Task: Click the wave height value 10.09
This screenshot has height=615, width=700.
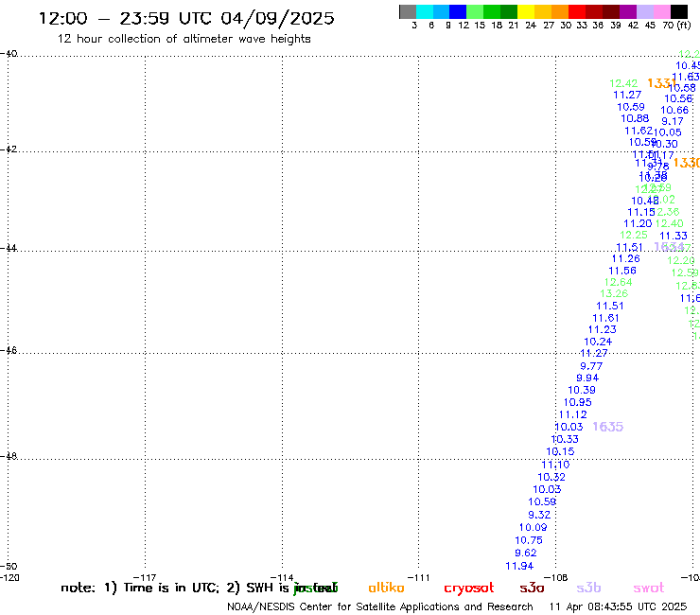Action: tap(533, 527)
